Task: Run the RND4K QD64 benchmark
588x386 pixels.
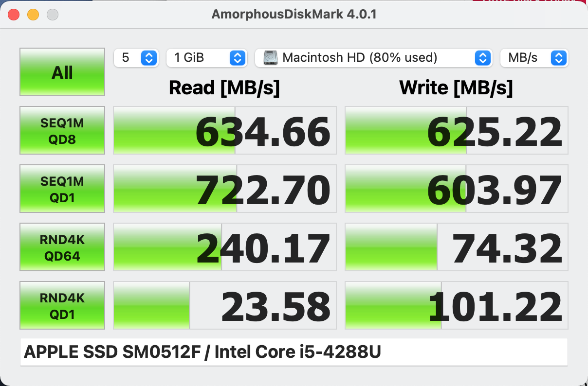Action: [x=62, y=247]
